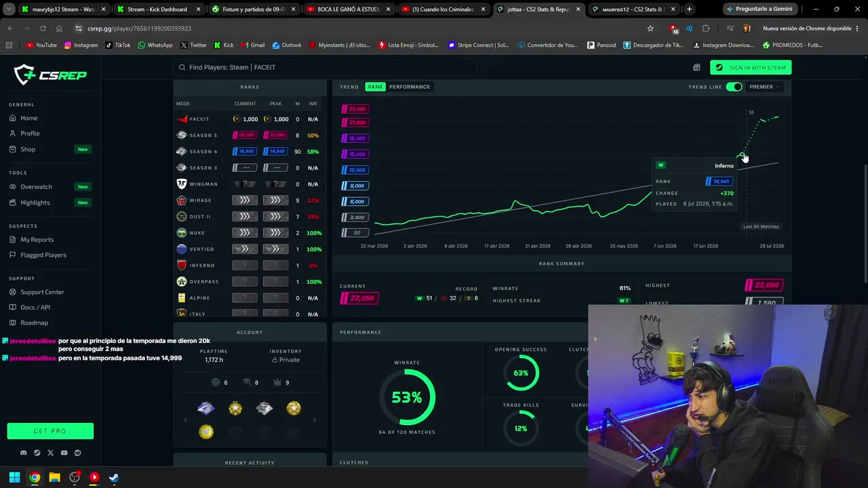Click the 63% opening success ring
Viewport: 868px width, 488px height.
point(521,373)
